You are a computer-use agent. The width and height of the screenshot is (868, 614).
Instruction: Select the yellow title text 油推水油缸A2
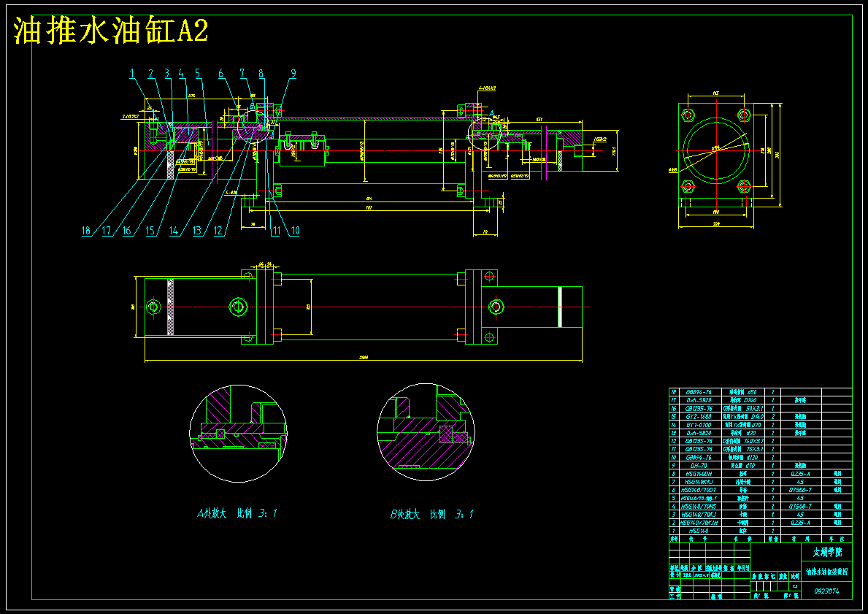pos(111,31)
